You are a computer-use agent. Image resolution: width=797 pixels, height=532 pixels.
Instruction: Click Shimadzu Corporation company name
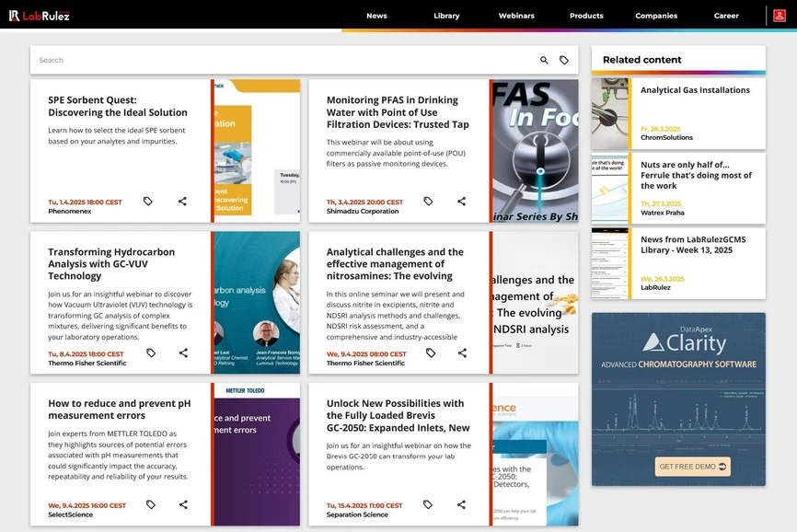pos(363,212)
